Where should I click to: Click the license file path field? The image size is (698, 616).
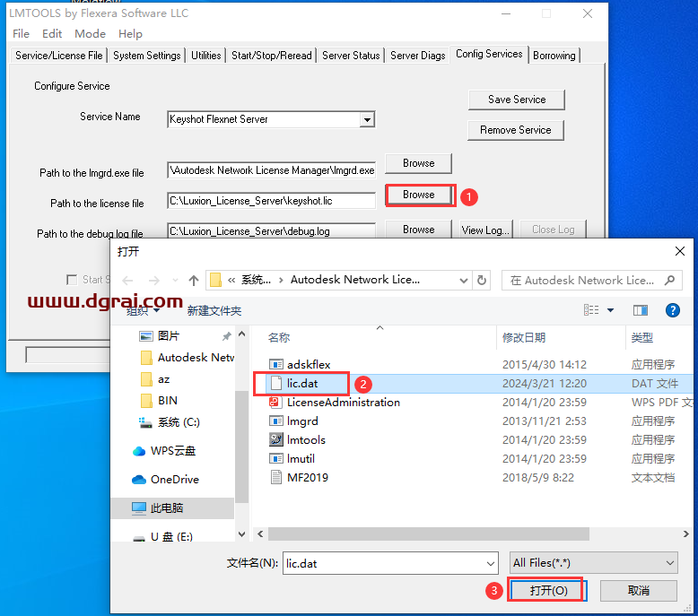tap(271, 201)
